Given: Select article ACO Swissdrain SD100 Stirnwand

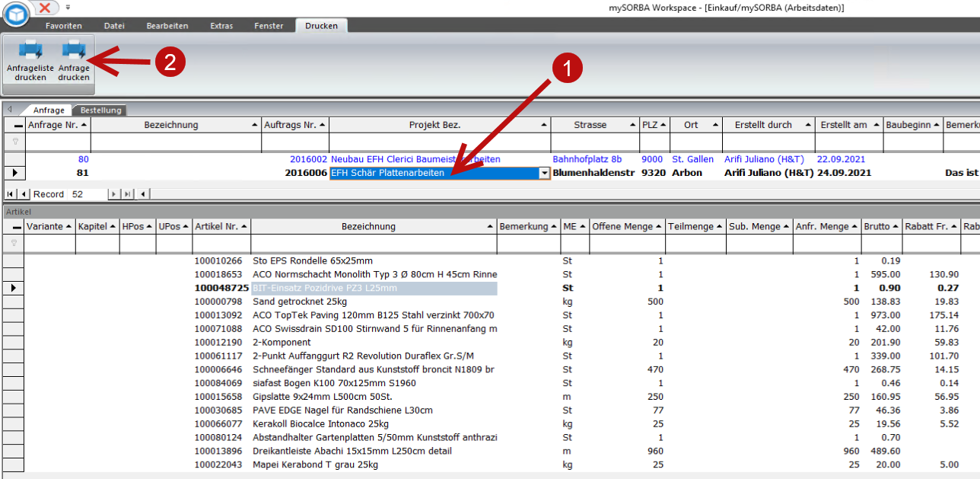Looking at the screenshot, I should pyautogui.click(x=374, y=329).
